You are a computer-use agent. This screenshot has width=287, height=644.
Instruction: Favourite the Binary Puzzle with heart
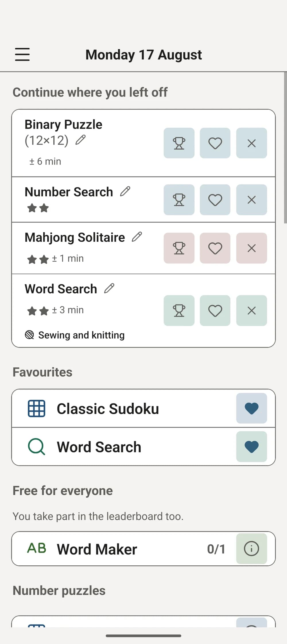tap(215, 143)
